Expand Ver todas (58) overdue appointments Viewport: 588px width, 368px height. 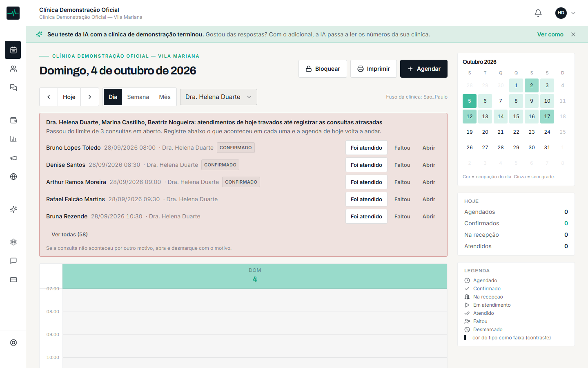tap(69, 234)
